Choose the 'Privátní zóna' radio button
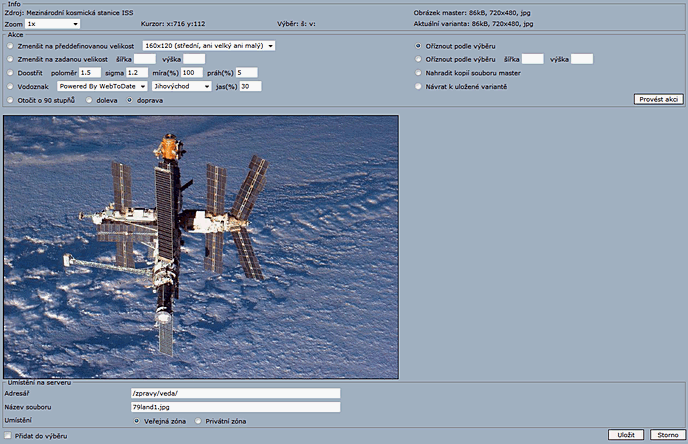The width and height of the screenshot is (688, 444). point(198,421)
